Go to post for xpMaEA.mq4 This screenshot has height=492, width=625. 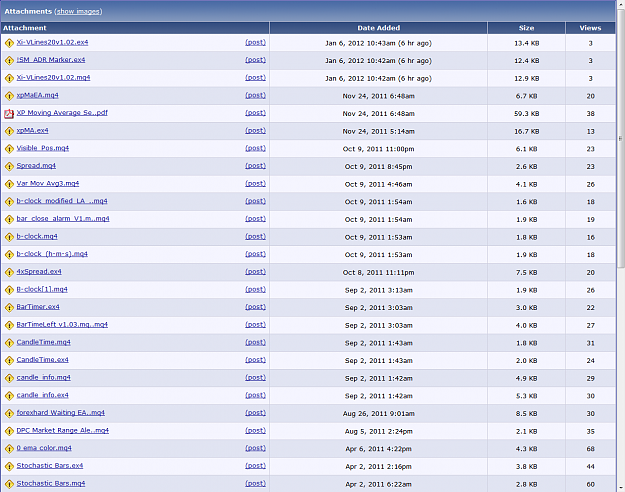click(256, 95)
